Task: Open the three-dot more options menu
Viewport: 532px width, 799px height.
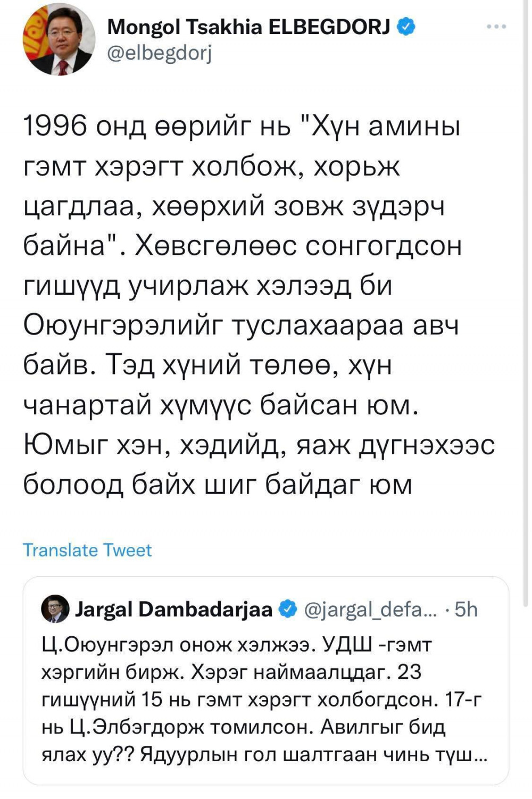Action: [x=496, y=27]
